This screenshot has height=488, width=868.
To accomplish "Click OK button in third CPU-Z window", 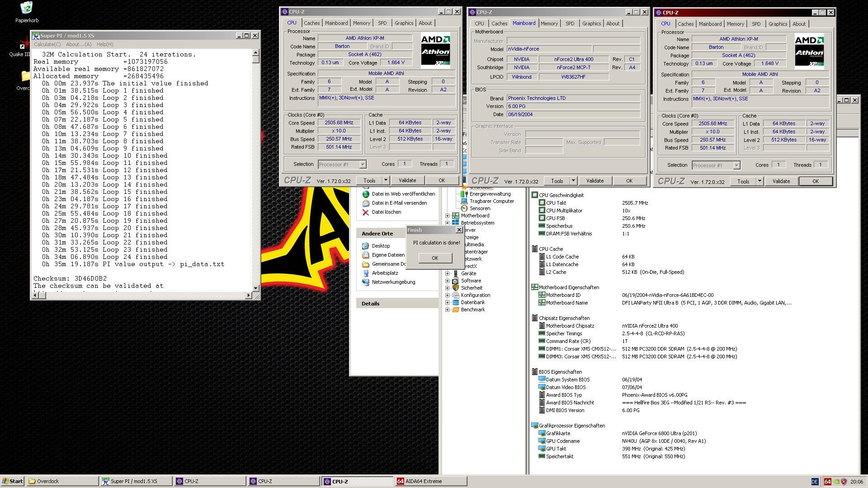I will coord(816,181).
